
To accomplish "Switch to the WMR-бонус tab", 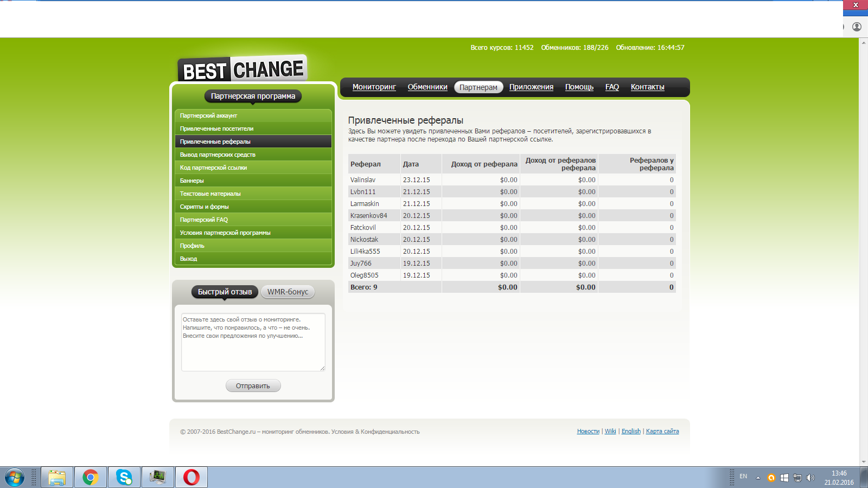I will (x=288, y=292).
